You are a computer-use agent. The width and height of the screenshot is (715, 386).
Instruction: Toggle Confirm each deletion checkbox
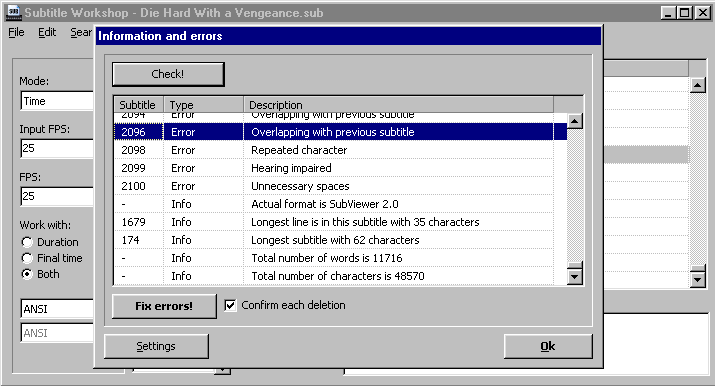(x=230, y=305)
